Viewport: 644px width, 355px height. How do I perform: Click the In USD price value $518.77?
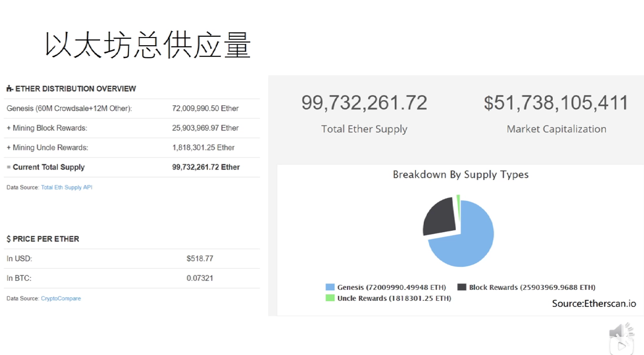200,259
